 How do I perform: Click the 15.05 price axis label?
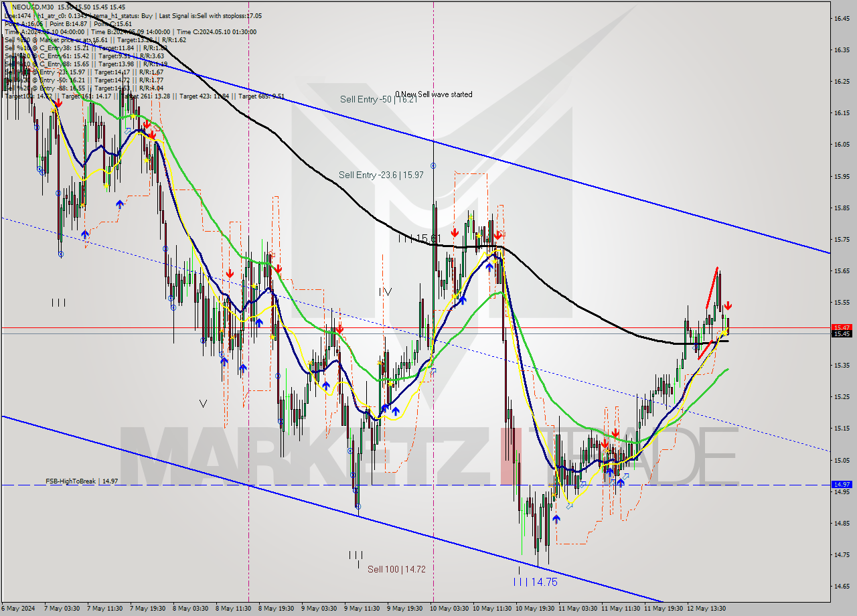click(x=842, y=459)
